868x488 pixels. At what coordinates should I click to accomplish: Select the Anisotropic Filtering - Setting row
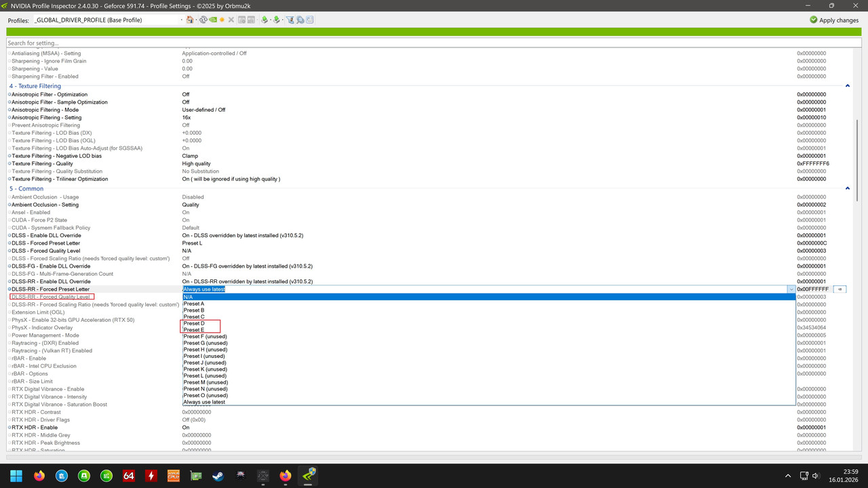point(431,117)
